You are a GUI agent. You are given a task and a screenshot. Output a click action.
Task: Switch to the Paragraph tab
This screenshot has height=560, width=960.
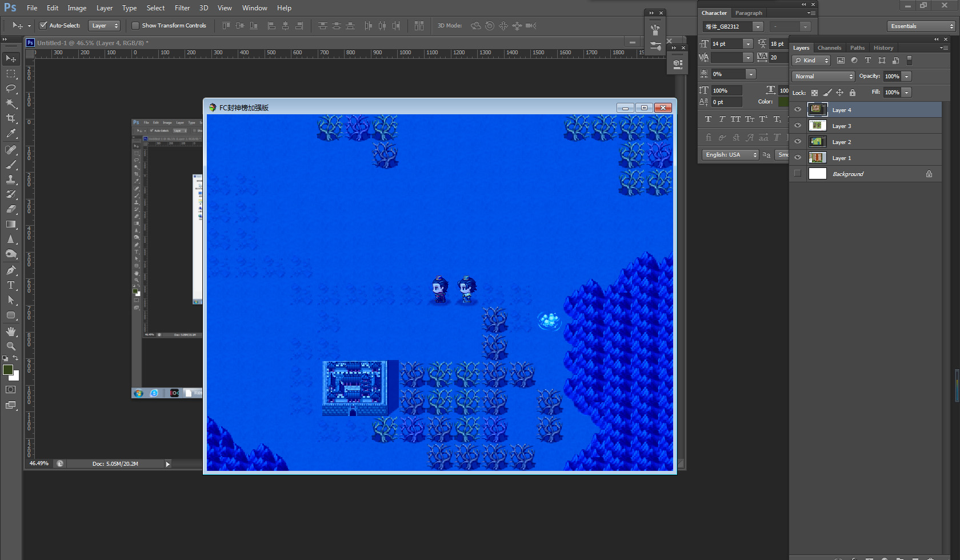[749, 13]
